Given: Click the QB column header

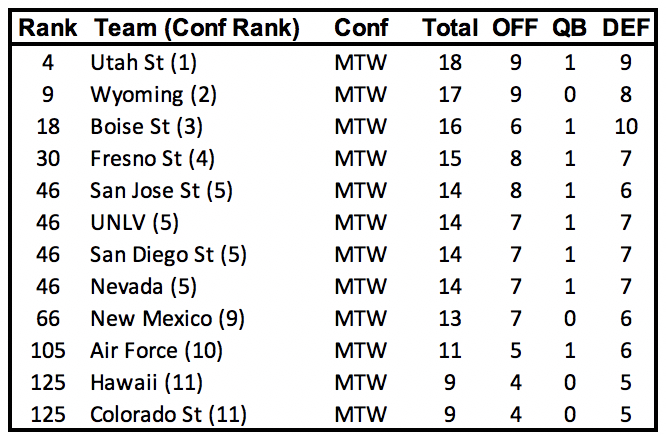Looking at the screenshot, I should (569, 28).
